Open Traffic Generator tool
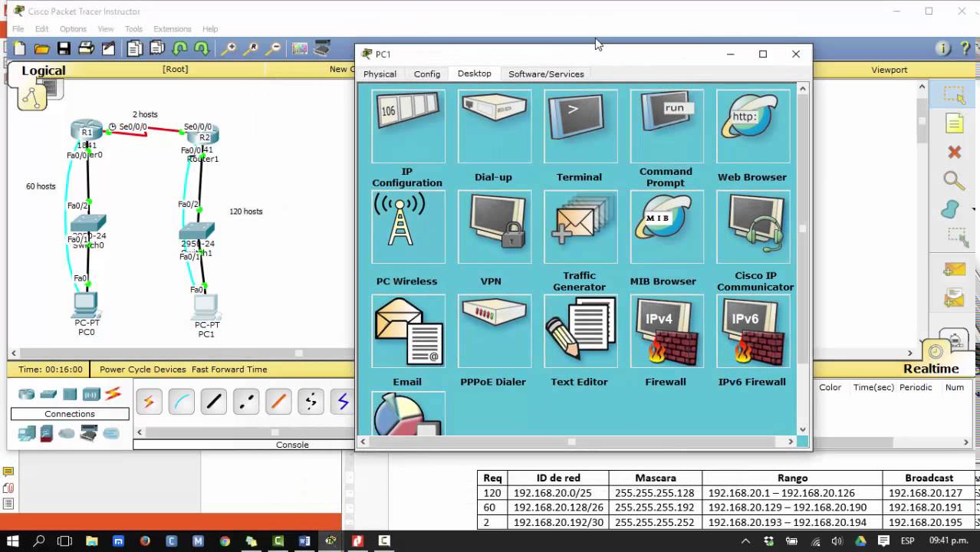Image resolution: width=980 pixels, height=552 pixels. [x=580, y=228]
